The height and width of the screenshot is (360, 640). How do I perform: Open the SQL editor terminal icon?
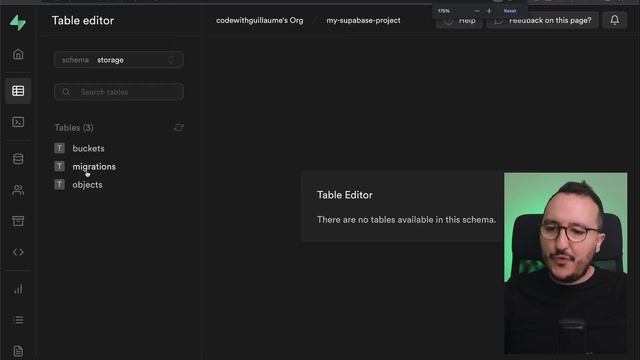[x=18, y=122]
